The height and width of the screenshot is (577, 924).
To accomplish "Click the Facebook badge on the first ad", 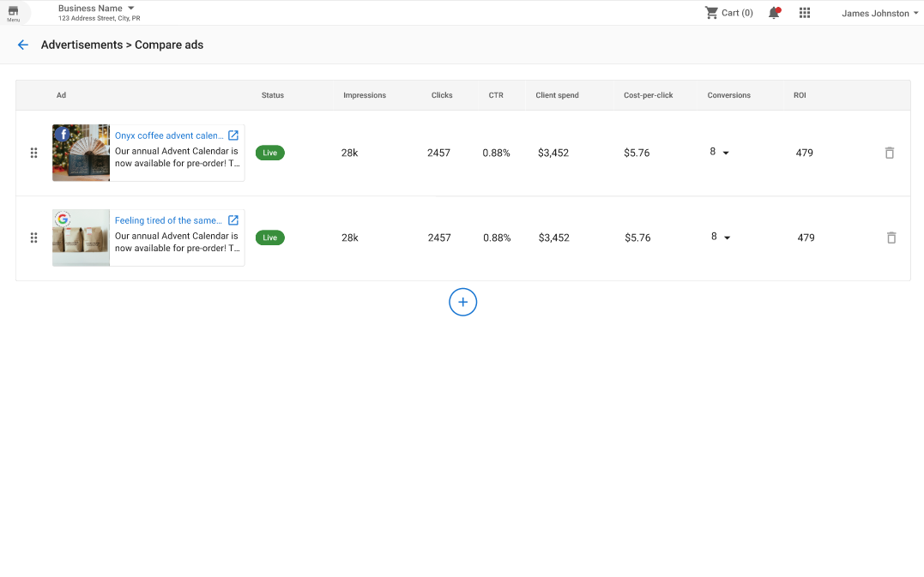I will pos(62,134).
